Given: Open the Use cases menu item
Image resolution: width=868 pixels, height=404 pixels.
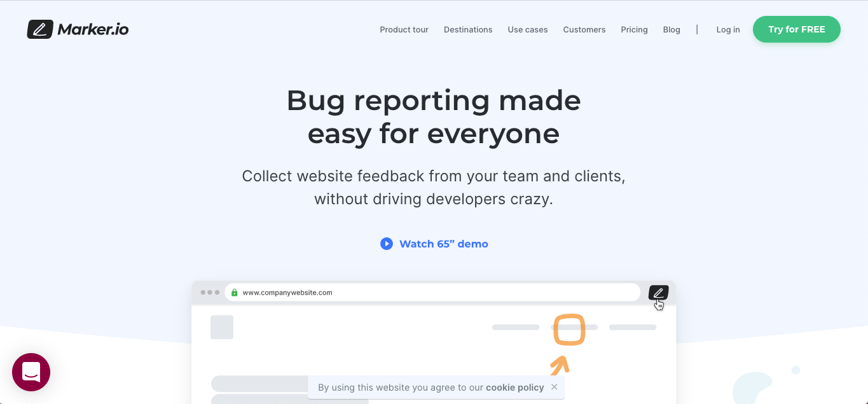Looking at the screenshot, I should click(x=528, y=29).
